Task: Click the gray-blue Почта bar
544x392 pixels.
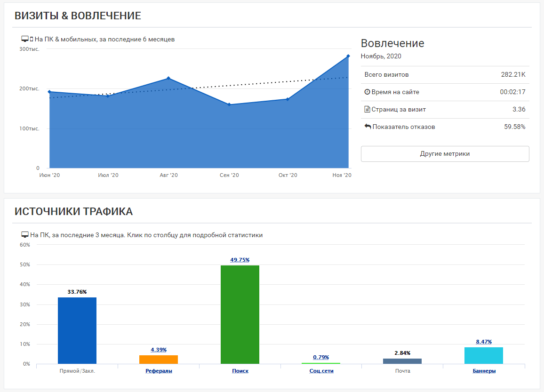Action: tap(402, 361)
